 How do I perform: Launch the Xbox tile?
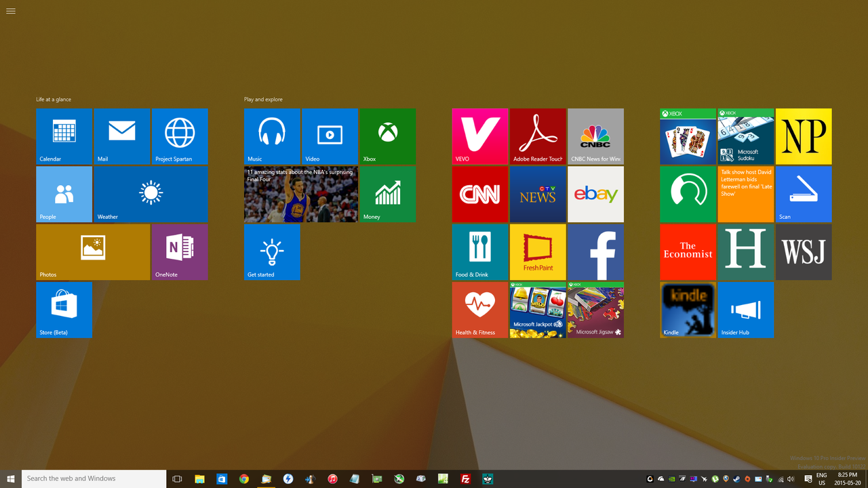tap(388, 136)
